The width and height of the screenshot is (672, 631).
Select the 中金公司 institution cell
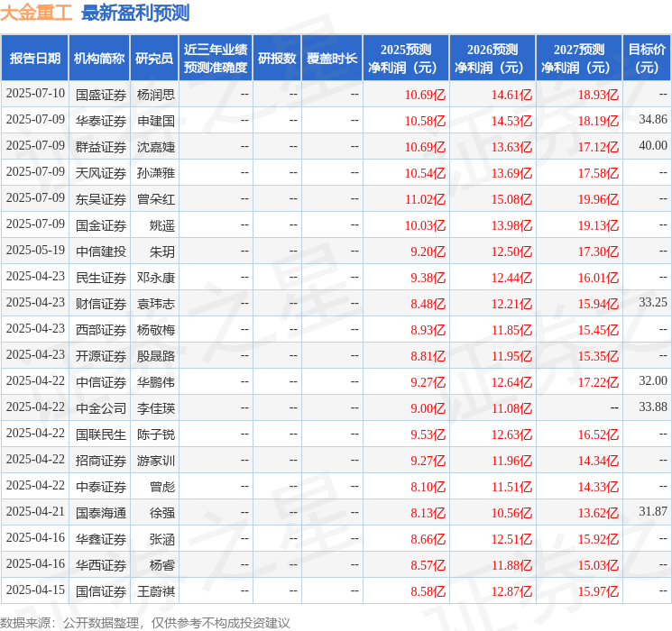click(x=101, y=408)
